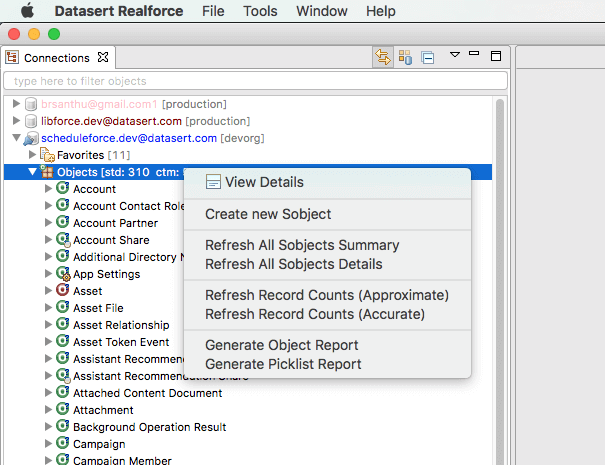Click the Account Contact Role icon
The height and width of the screenshot is (465, 605).
(x=63, y=205)
